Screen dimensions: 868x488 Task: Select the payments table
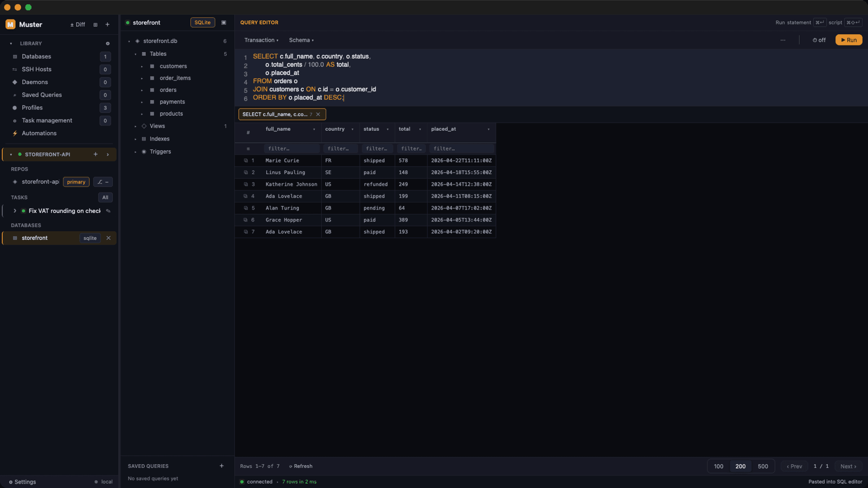coord(172,102)
